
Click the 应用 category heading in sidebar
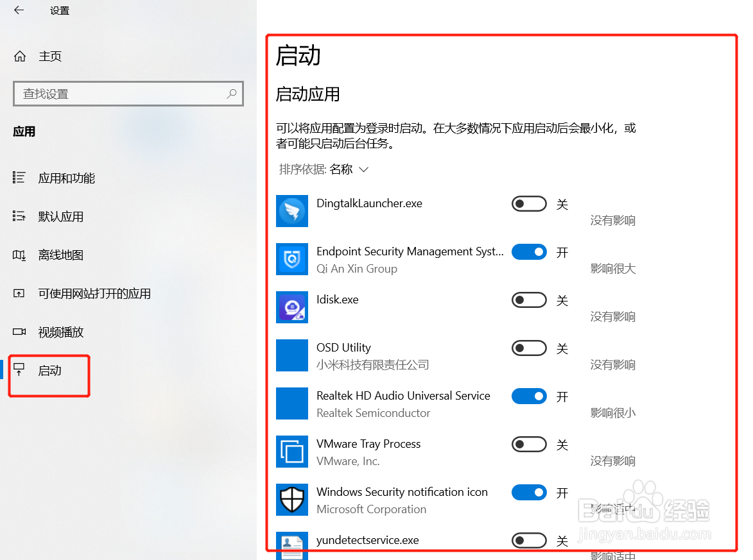(24, 132)
